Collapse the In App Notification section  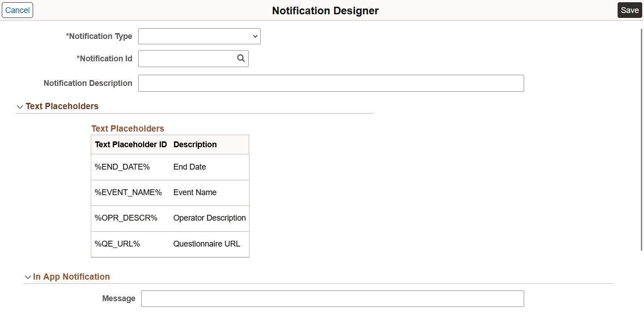point(28,277)
